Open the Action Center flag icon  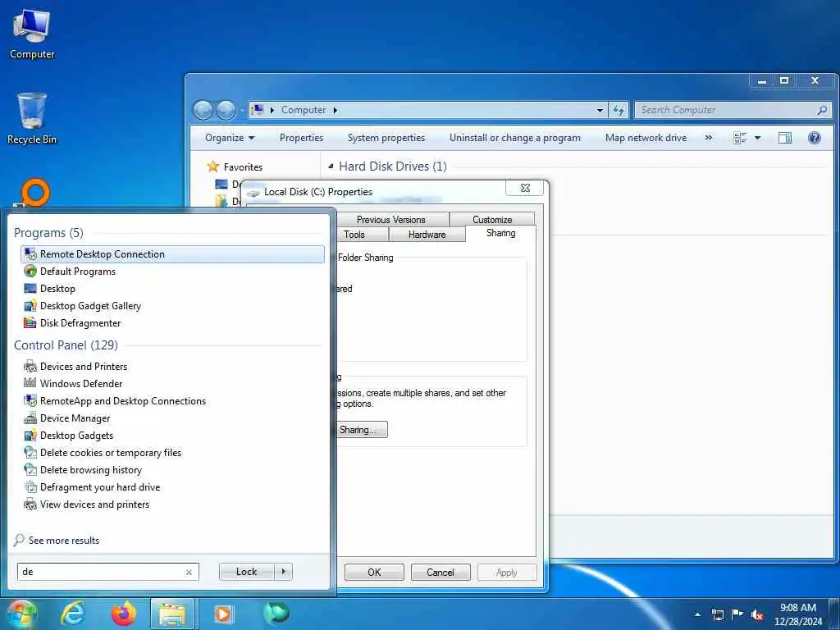point(737,614)
